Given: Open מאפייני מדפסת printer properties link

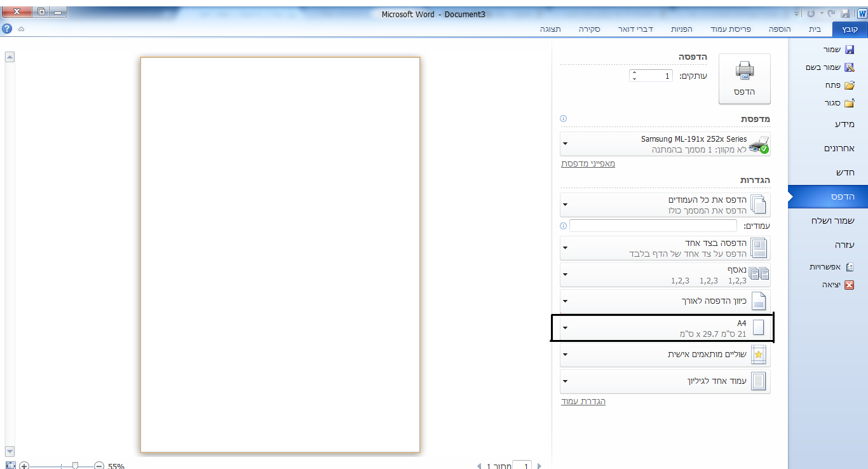Looking at the screenshot, I should tap(588, 163).
